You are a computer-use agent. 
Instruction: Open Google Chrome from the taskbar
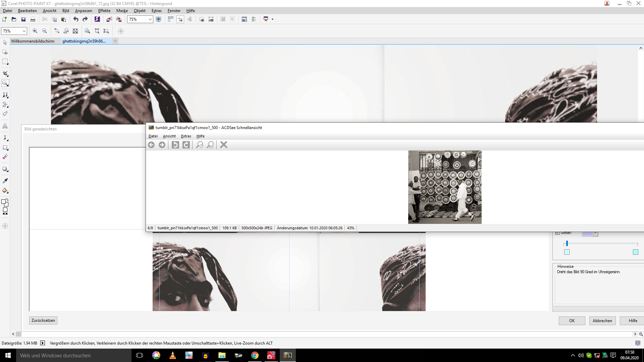click(x=255, y=355)
